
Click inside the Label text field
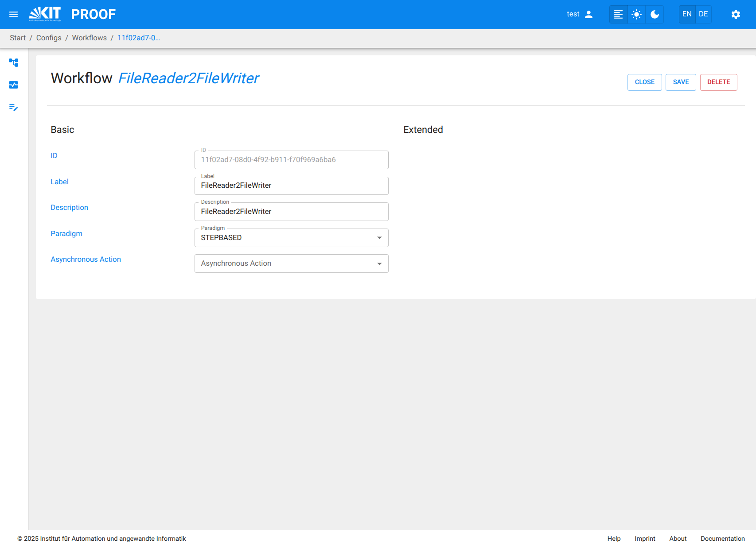click(291, 186)
